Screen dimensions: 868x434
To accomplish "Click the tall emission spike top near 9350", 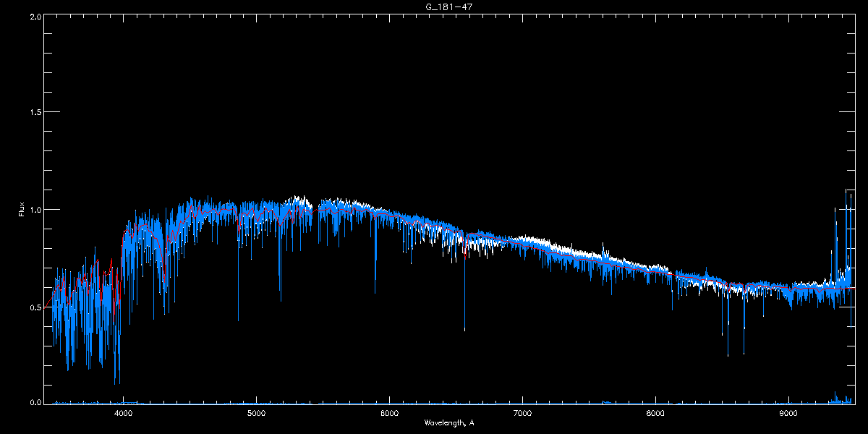I will point(835,208).
